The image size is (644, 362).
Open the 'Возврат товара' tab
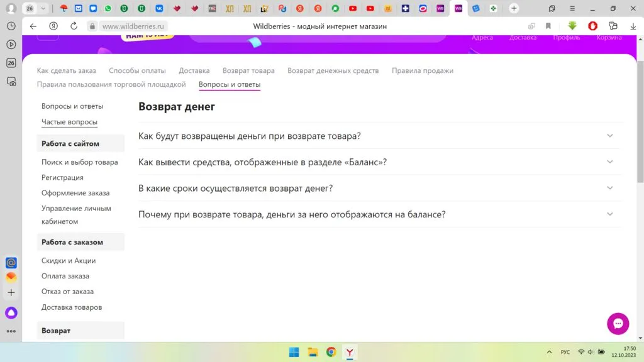pyautogui.click(x=248, y=70)
